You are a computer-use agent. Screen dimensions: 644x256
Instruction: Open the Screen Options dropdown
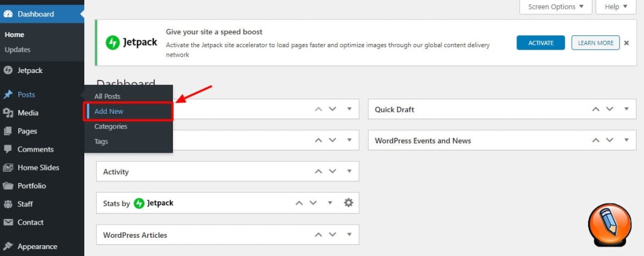click(x=556, y=7)
